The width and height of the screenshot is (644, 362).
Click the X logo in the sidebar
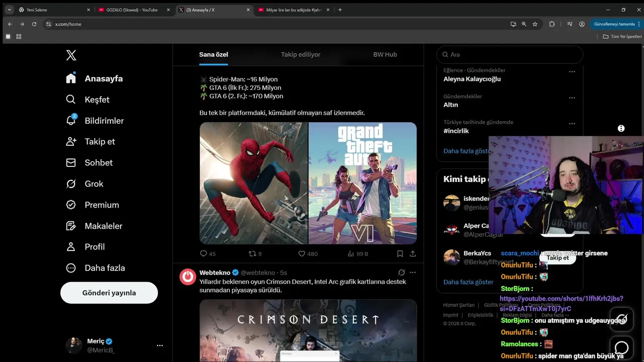pos(71,55)
